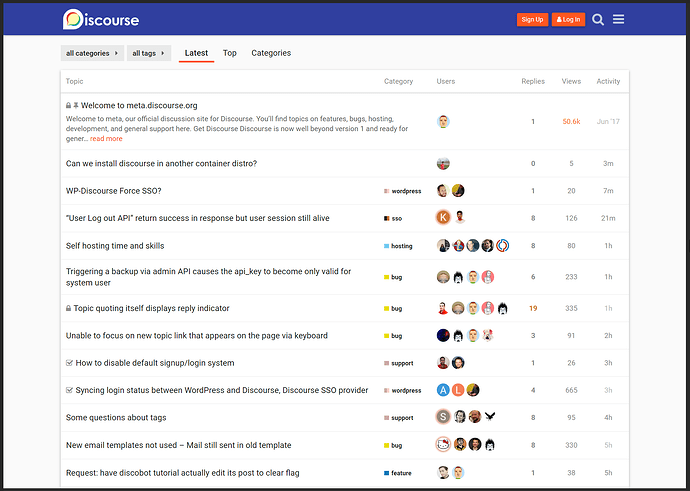Viewport: 690px width, 491px height.
Task: Click bug category on Topic quoting itself row
Action: pyautogui.click(x=393, y=308)
